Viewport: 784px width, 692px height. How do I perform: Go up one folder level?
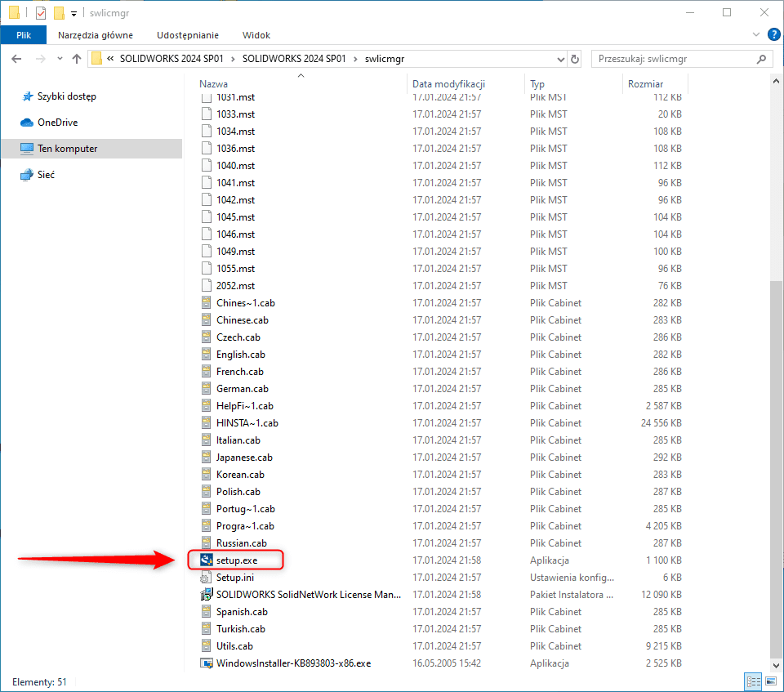coord(77,59)
